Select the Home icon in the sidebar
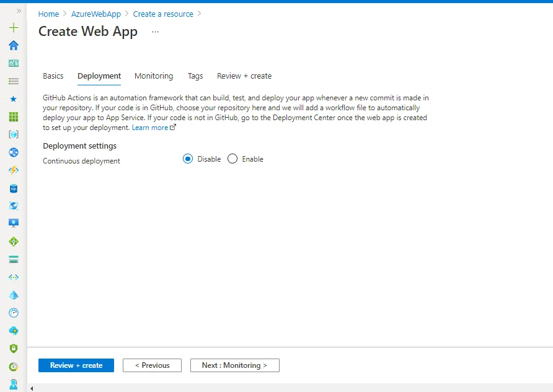The image size is (553, 392). (x=13, y=45)
